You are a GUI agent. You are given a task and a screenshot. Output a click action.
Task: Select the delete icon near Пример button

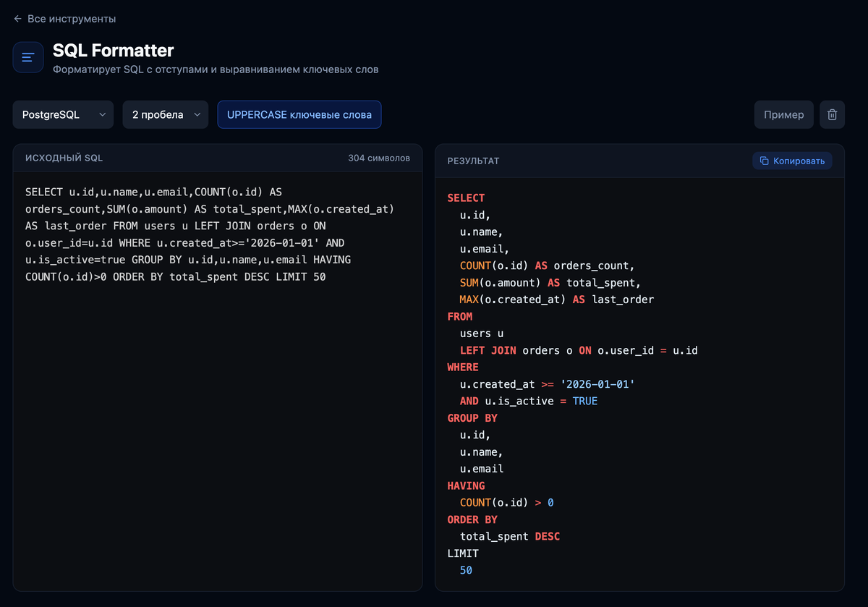click(x=832, y=114)
